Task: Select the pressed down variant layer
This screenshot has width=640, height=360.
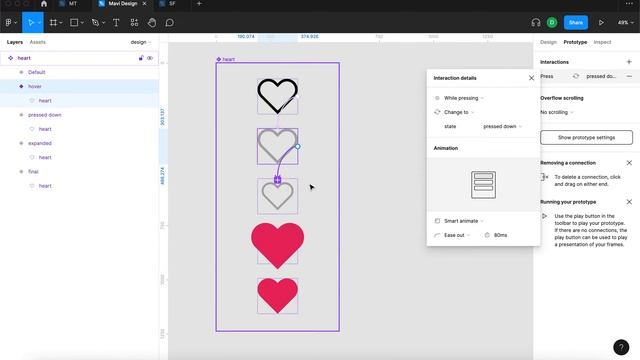Action: pos(79,115)
